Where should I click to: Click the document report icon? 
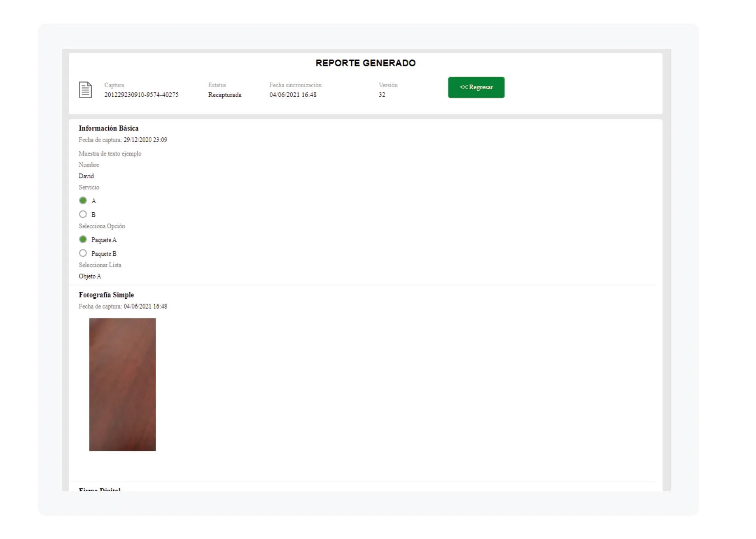point(85,90)
